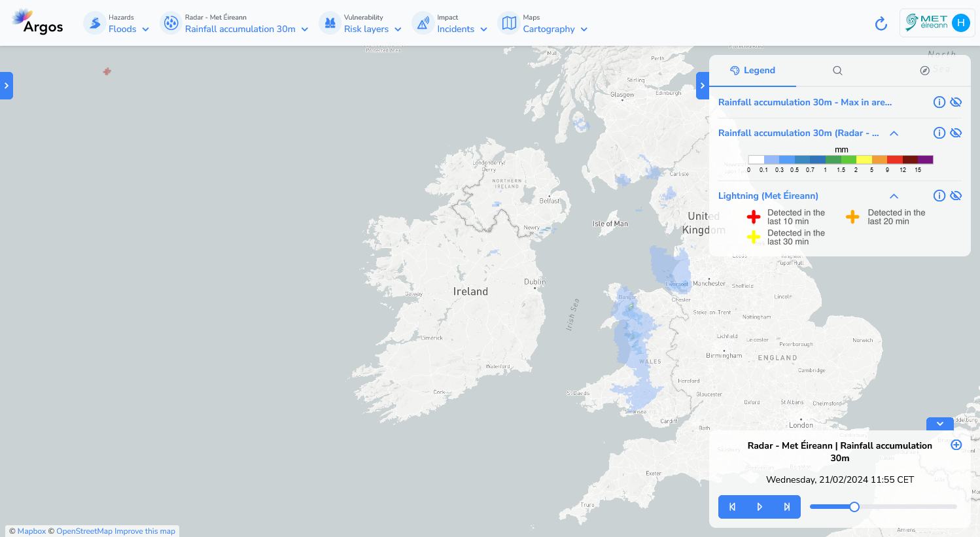This screenshot has width=980, height=537.
Task: Click the orange lightning 20 min legend cross
Action: click(852, 217)
